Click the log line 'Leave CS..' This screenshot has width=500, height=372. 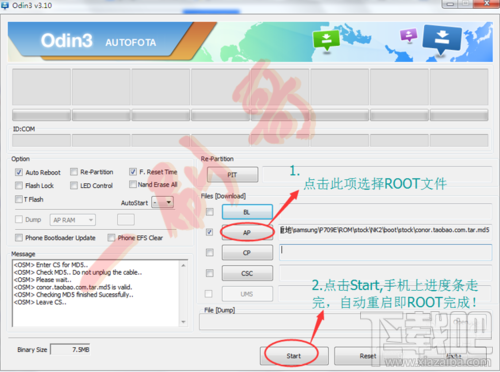[x=40, y=302]
